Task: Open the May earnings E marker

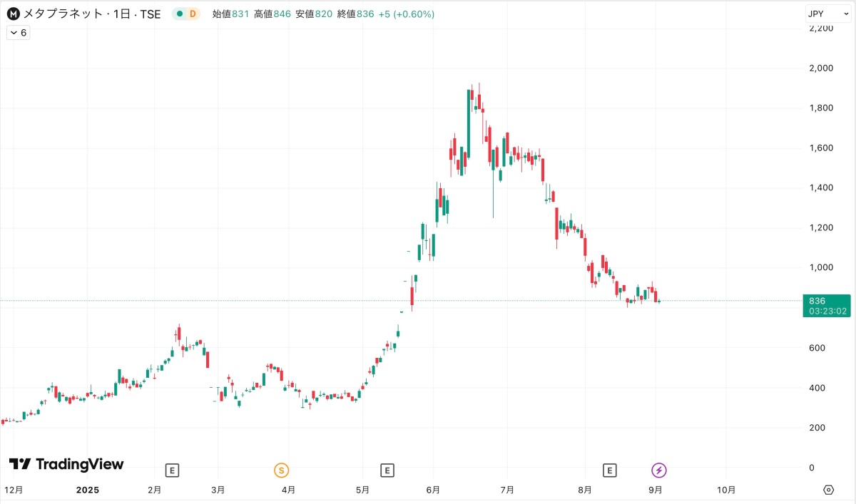Action: (387, 470)
